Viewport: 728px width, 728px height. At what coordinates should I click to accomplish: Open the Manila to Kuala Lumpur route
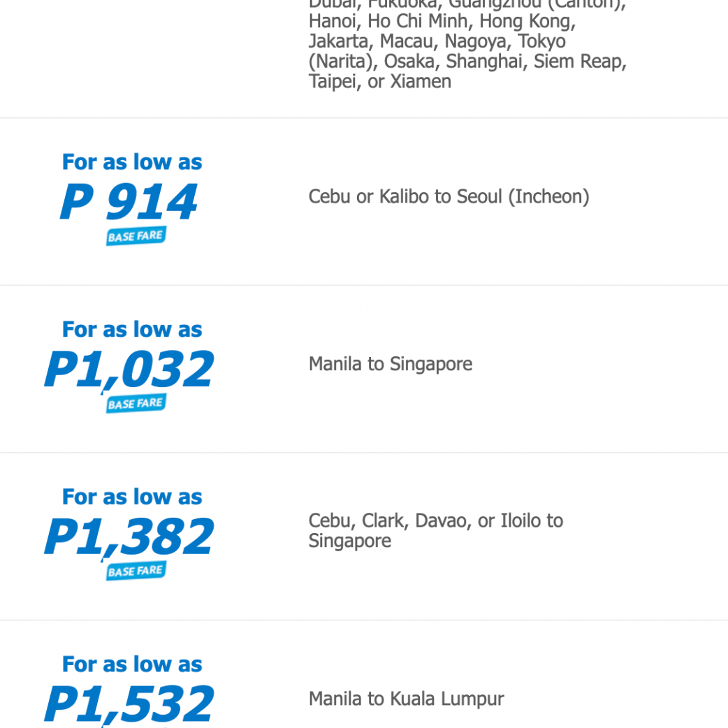(x=406, y=699)
